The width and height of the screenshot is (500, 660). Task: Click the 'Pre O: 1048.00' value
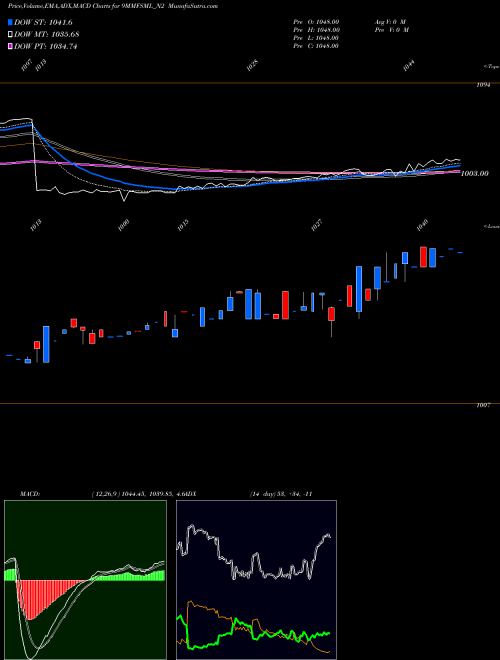[316, 22]
